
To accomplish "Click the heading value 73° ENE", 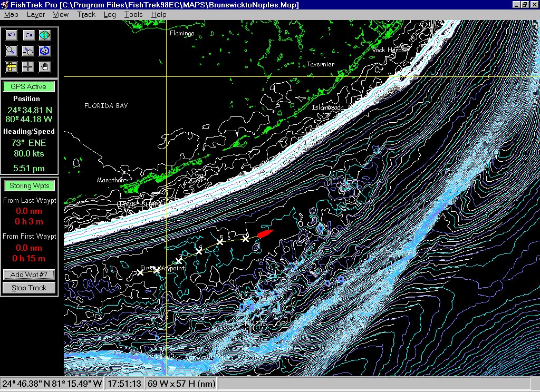I will click(x=28, y=143).
